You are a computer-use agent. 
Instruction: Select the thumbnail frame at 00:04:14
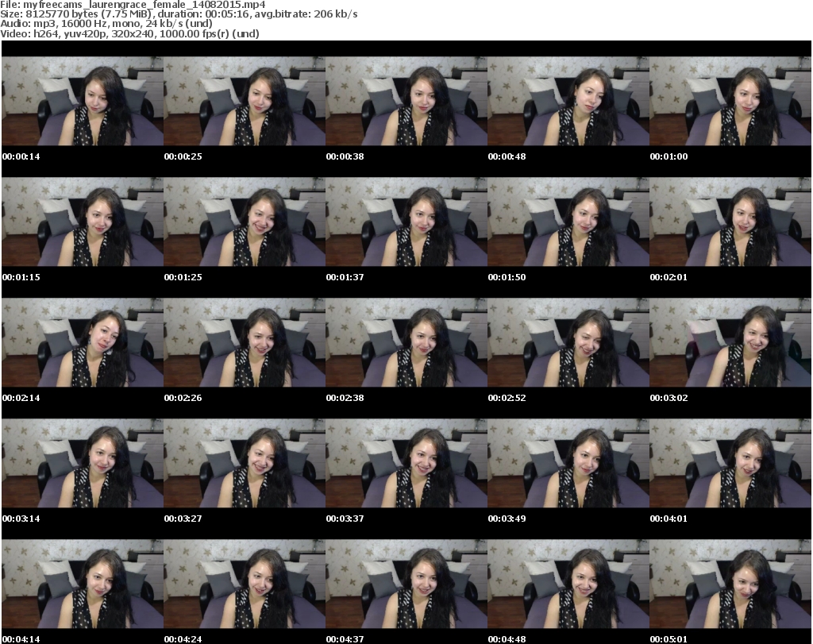click(83, 584)
